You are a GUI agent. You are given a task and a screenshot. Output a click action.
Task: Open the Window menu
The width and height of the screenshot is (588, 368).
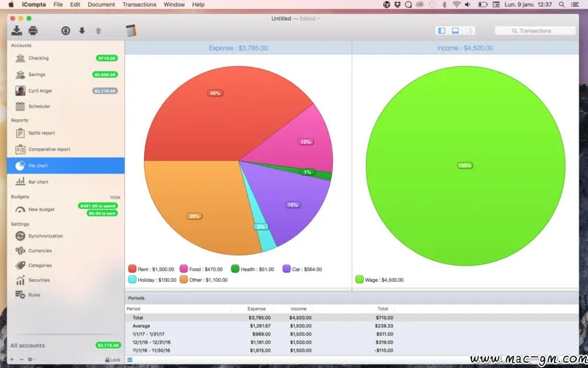pos(174,4)
